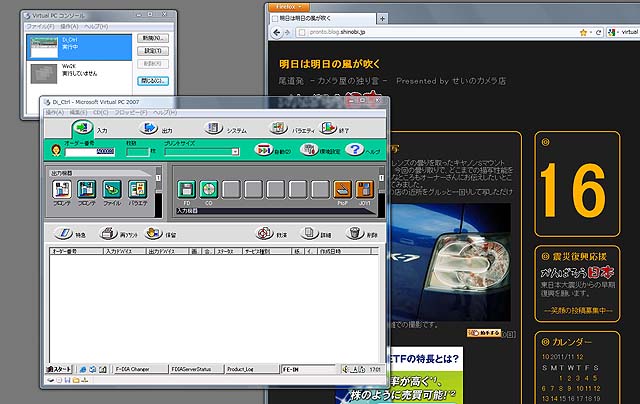Click the 閉じる(C) button in console
640x404 pixels.
tap(153, 81)
